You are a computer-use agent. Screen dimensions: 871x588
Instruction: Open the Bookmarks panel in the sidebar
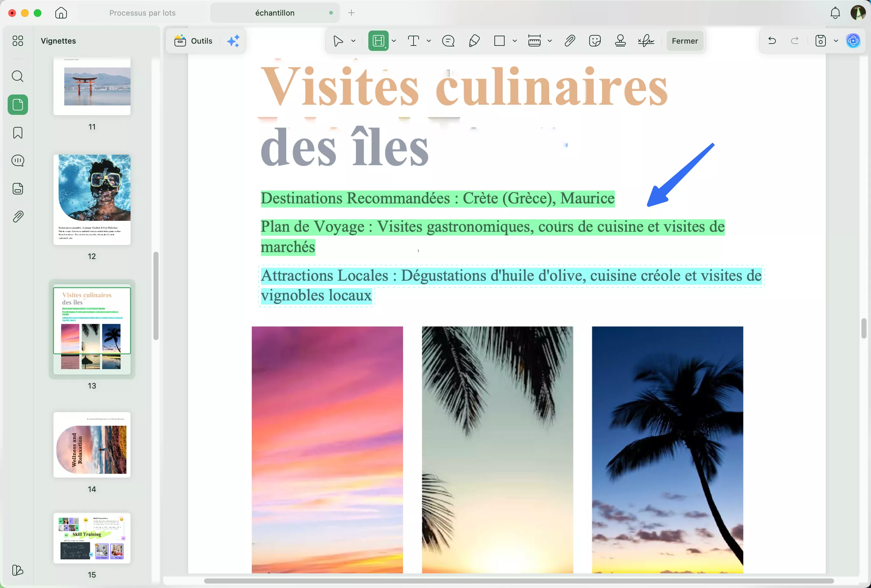click(x=17, y=133)
